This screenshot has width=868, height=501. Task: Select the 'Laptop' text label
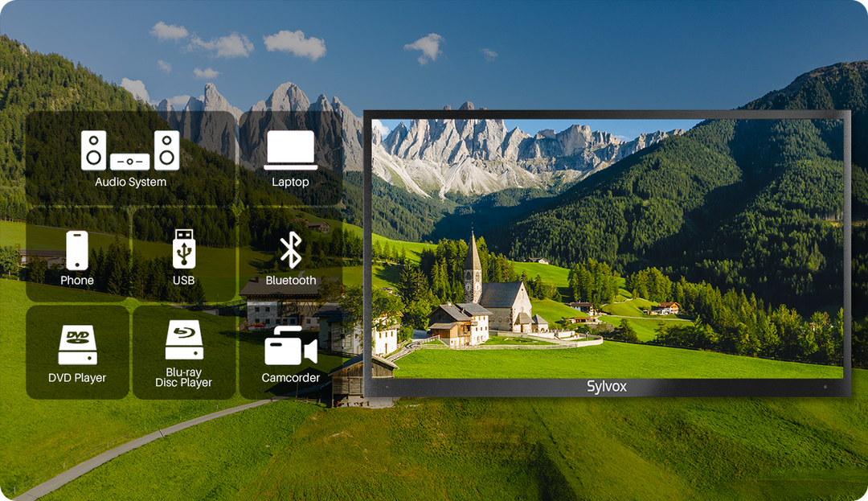tap(290, 183)
